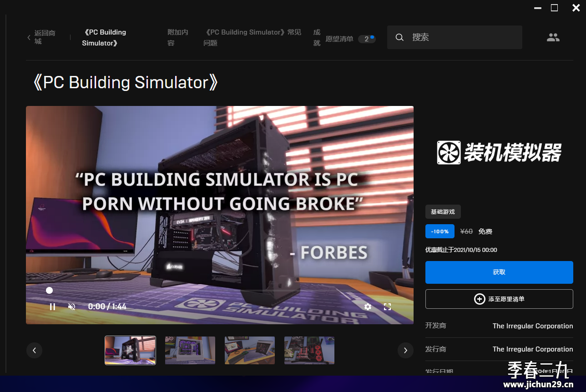Pause the game trailer video
The height and width of the screenshot is (392, 586).
[52, 307]
